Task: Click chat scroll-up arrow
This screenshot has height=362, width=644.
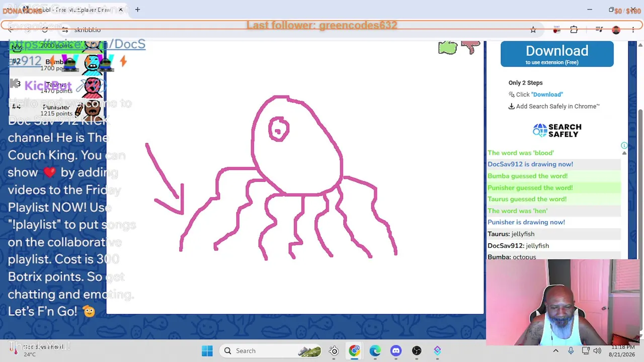Action: point(624,153)
